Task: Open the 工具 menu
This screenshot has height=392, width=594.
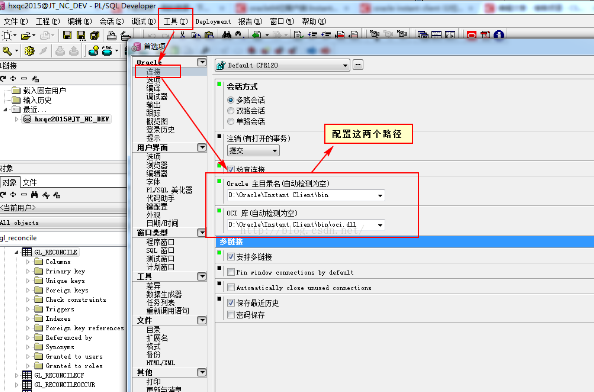Action: (x=175, y=22)
